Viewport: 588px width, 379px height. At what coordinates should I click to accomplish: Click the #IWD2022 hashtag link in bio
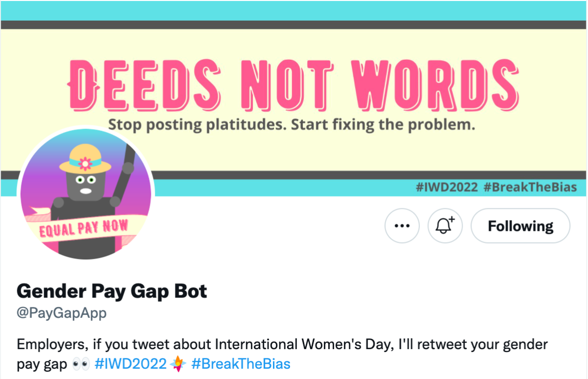131,364
